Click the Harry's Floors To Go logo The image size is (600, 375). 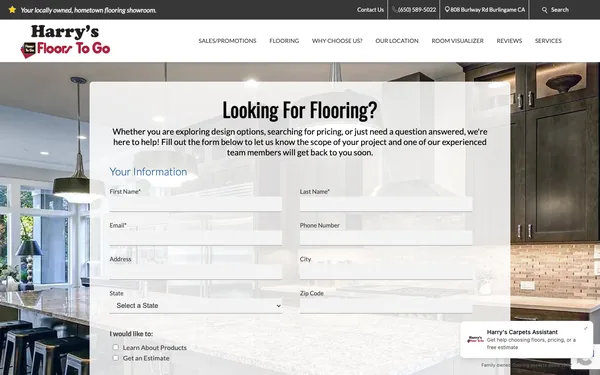(x=65, y=41)
